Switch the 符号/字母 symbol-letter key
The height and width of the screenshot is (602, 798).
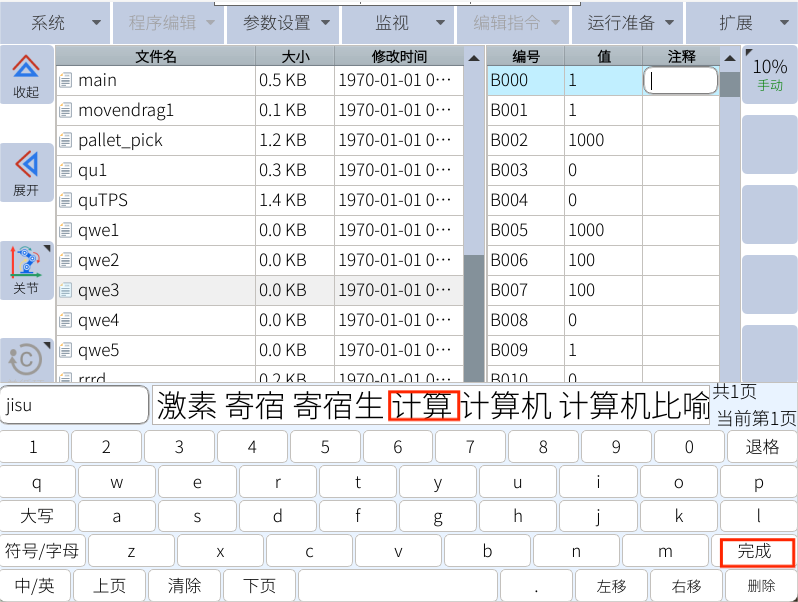(x=43, y=551)
